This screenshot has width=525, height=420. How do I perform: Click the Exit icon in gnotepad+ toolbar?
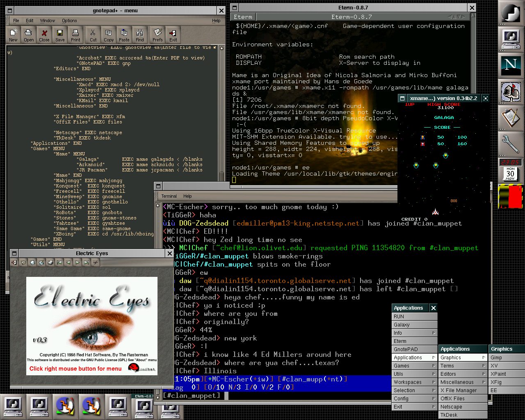coord(173,35)
